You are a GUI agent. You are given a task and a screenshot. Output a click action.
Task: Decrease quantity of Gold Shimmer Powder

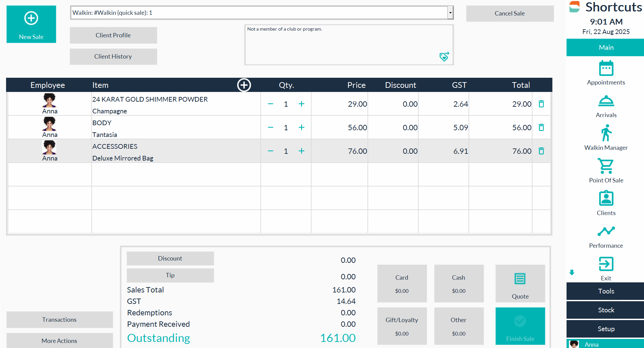(x=270, y=104)
